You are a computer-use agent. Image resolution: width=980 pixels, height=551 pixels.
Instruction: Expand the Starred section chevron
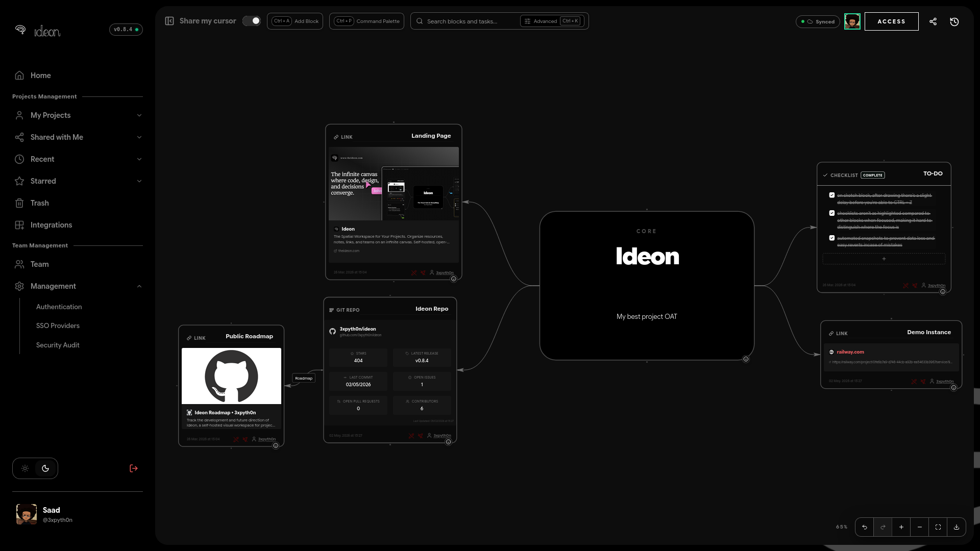(x=139, y=181)
